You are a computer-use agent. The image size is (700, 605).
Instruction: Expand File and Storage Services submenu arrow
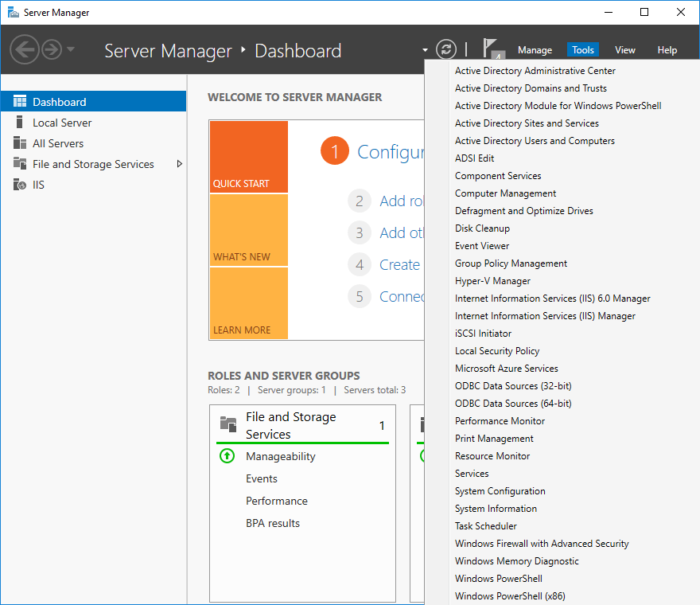(x=180, y=164)
